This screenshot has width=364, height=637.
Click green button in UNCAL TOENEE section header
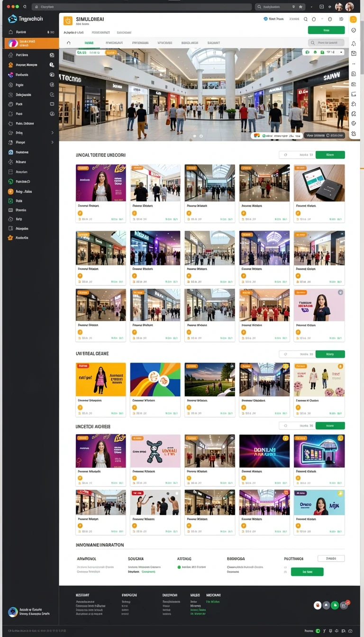pyautogui.click(x=330, y=155)
